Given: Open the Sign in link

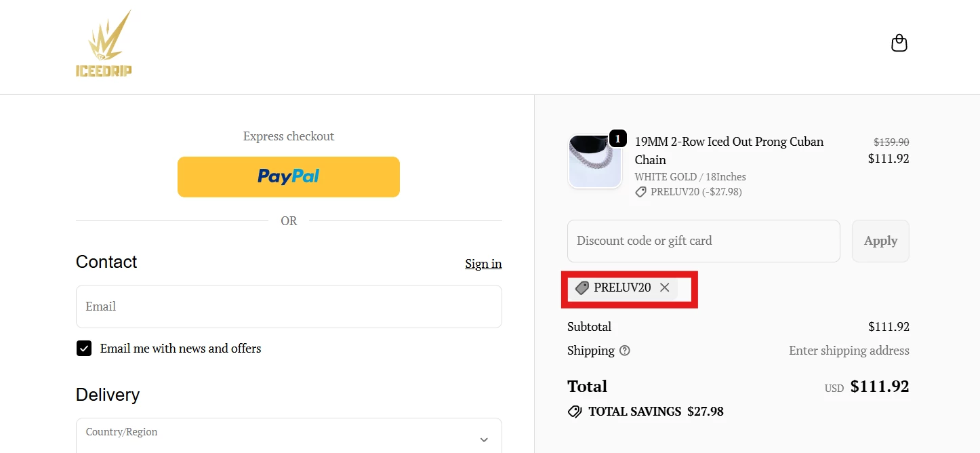Looking at the screenshot, I should pyautogui.click(x=483, y=264).
